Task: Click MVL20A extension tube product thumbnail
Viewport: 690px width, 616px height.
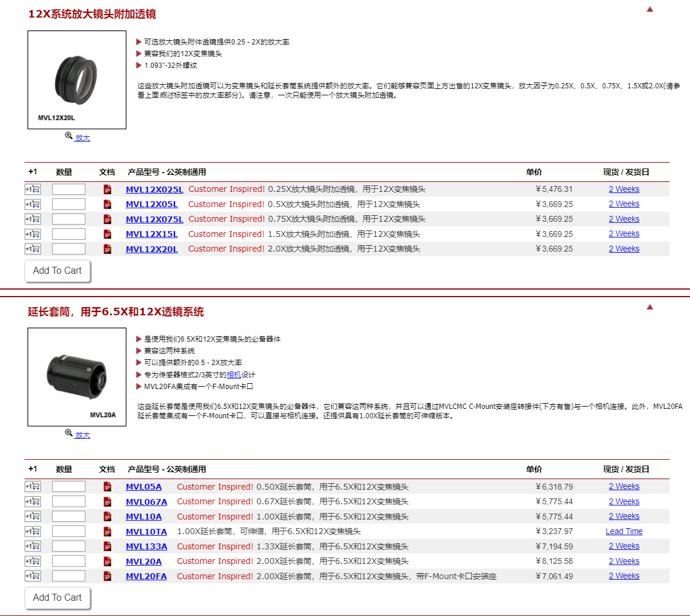Action: click(77, 376)
